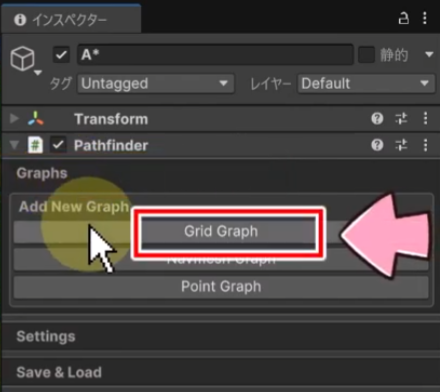This screenshot has height=392, width=440.
Task: Click the Add New Graph label
Action: (74, 206)
